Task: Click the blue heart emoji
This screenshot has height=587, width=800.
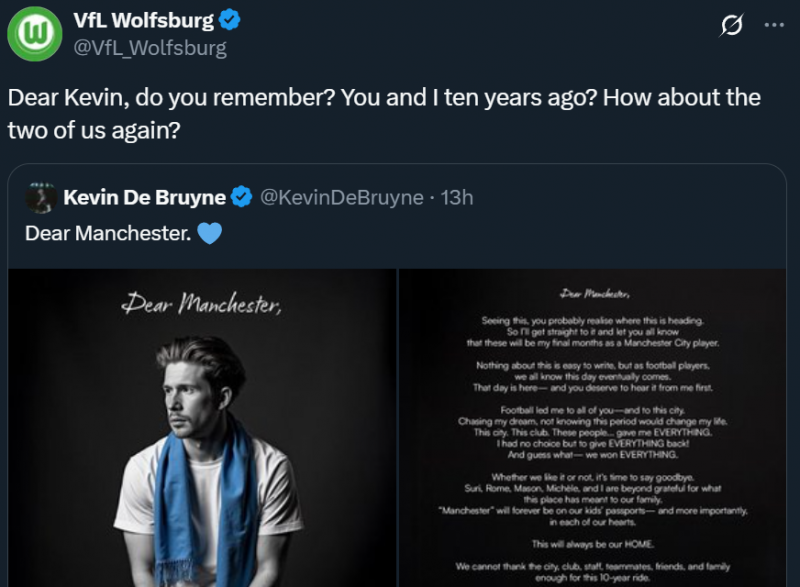Action: 208,233
